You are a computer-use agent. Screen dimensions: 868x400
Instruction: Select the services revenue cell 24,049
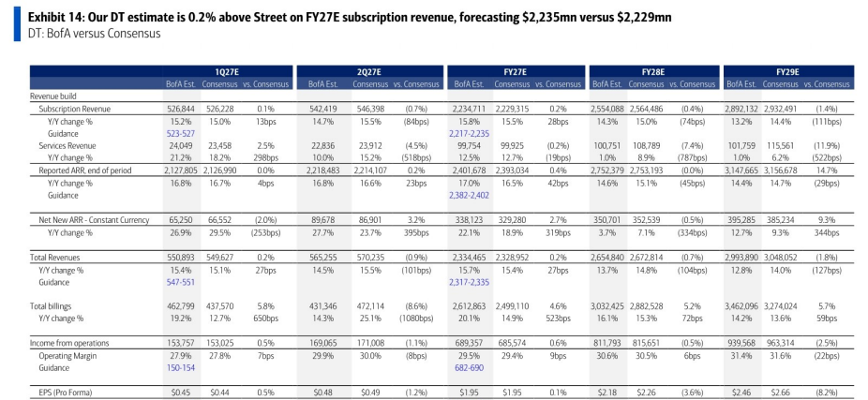click(x=179, y=145)
